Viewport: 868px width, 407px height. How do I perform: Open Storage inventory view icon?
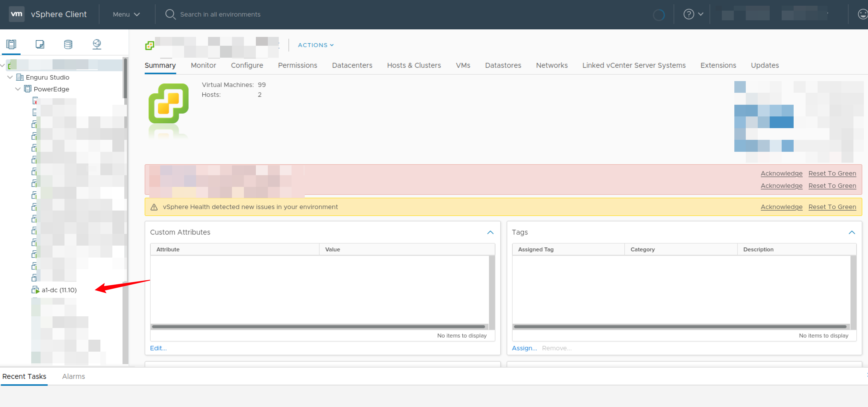[x=68, y=44]
